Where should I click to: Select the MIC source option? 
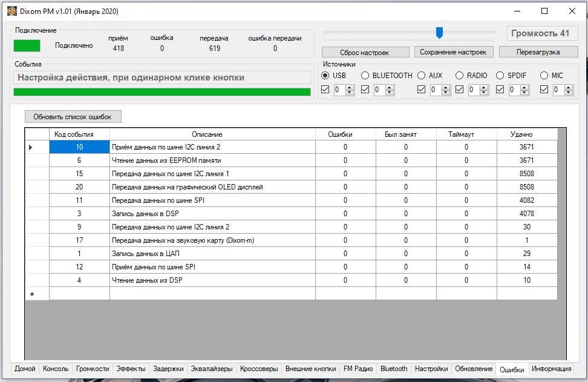(x=544, y=76)
